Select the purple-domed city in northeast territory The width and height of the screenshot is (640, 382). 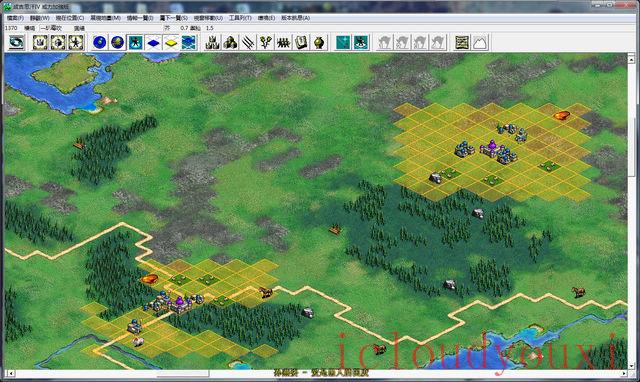click(x=491, y=149)
